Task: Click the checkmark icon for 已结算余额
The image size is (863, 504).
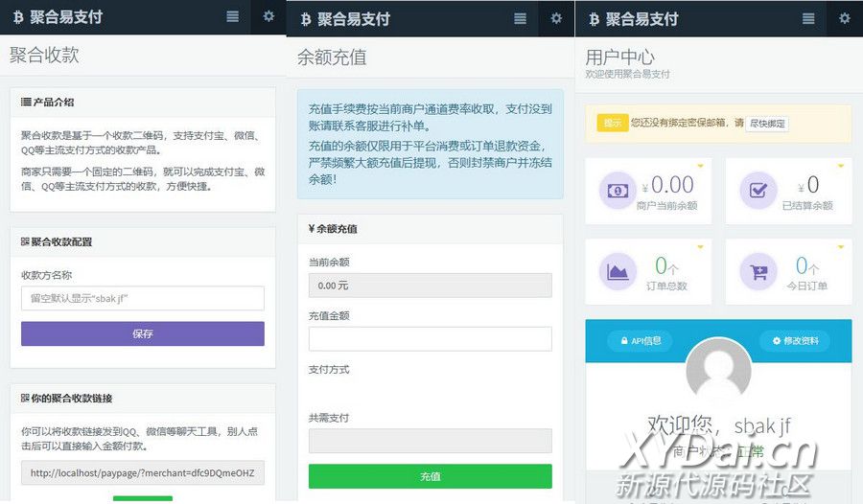Action: tap(758, 190)
